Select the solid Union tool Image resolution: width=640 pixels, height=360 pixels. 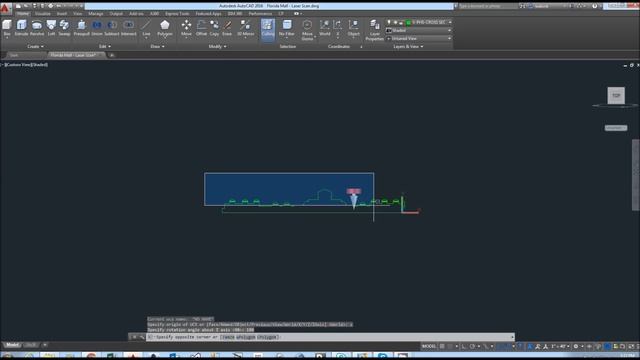click(x=97, y=28)
